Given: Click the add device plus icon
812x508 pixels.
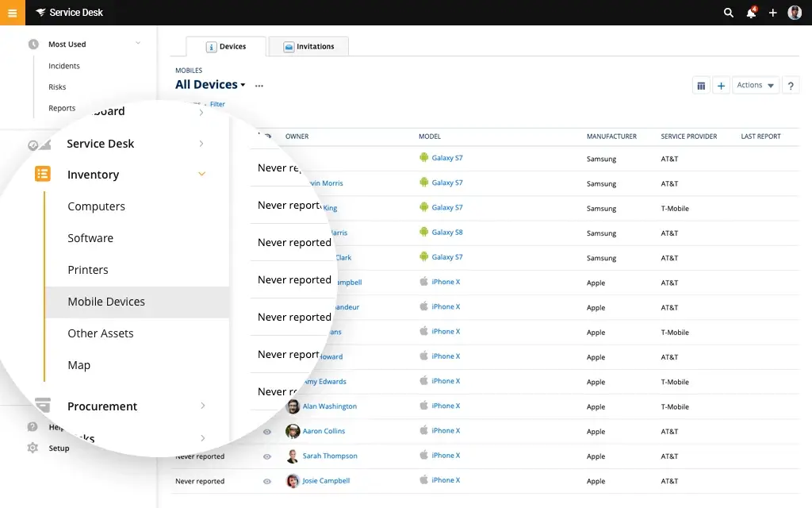Looking at the screenshot, I should 722,85.
